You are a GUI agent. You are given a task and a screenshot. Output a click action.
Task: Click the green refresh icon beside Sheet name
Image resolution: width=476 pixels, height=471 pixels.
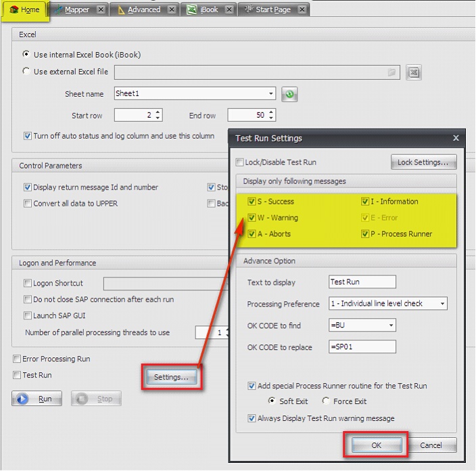tap(289, 94)
